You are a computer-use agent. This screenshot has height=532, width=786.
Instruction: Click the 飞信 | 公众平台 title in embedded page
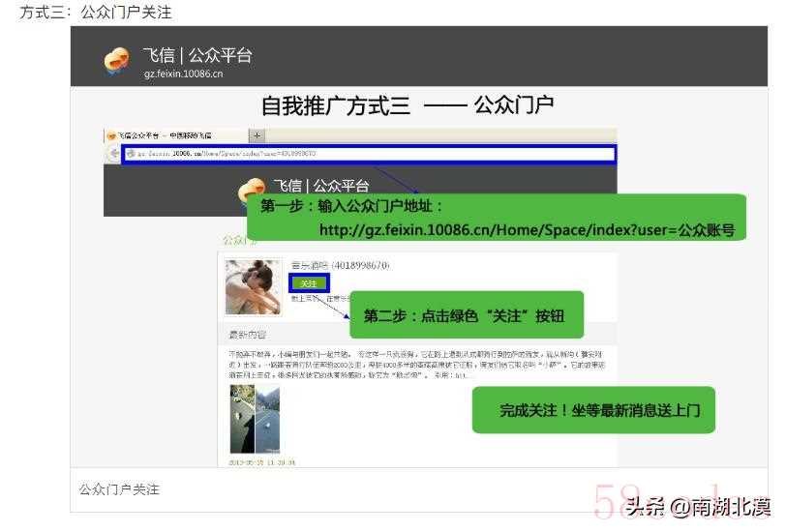[x=321, y=186]
